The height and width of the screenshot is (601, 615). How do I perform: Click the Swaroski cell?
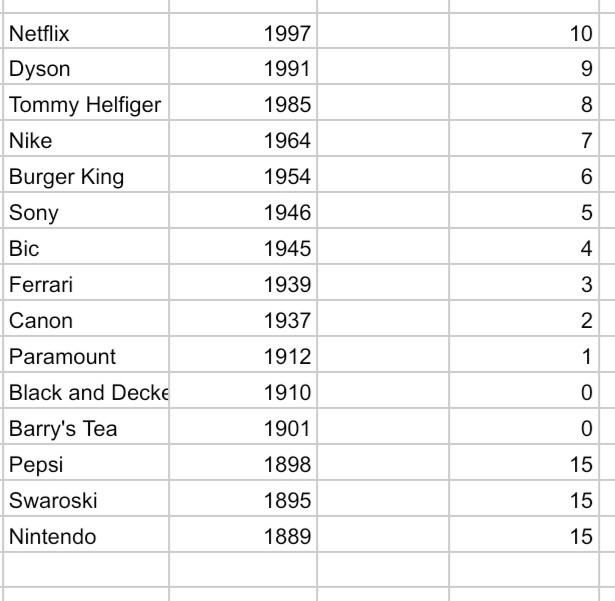coord(86,498)
